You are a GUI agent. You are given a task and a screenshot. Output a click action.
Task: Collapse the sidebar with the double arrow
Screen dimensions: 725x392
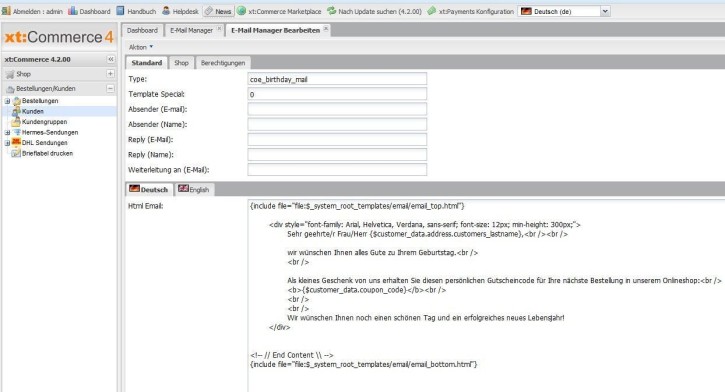[x=111, y=59]
